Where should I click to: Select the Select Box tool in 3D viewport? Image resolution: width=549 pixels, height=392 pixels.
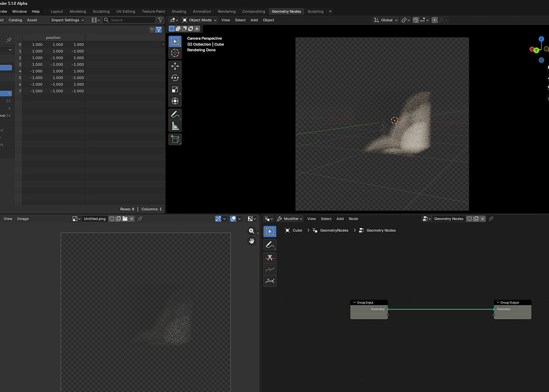click(x=175, y=41)
